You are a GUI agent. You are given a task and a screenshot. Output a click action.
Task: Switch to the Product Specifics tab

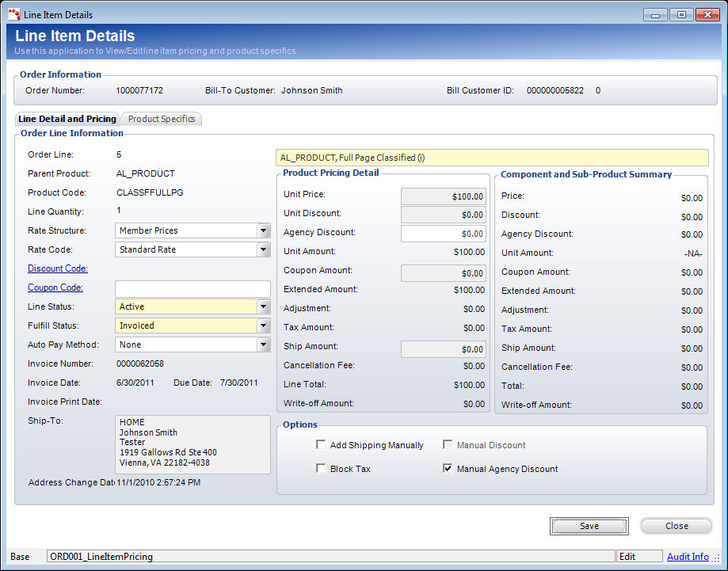pyautogui.click(x=162, y=119)
